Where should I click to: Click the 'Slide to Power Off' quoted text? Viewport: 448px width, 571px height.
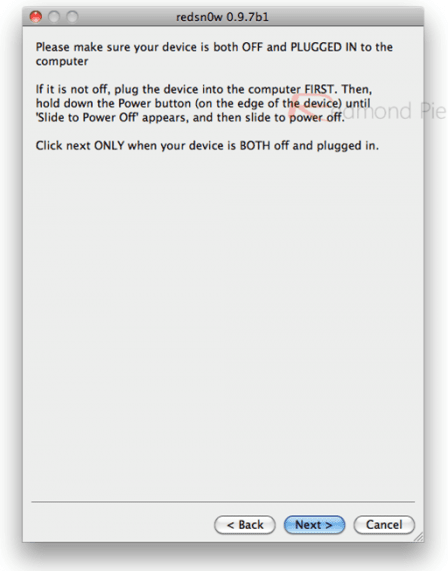[87, 118]
